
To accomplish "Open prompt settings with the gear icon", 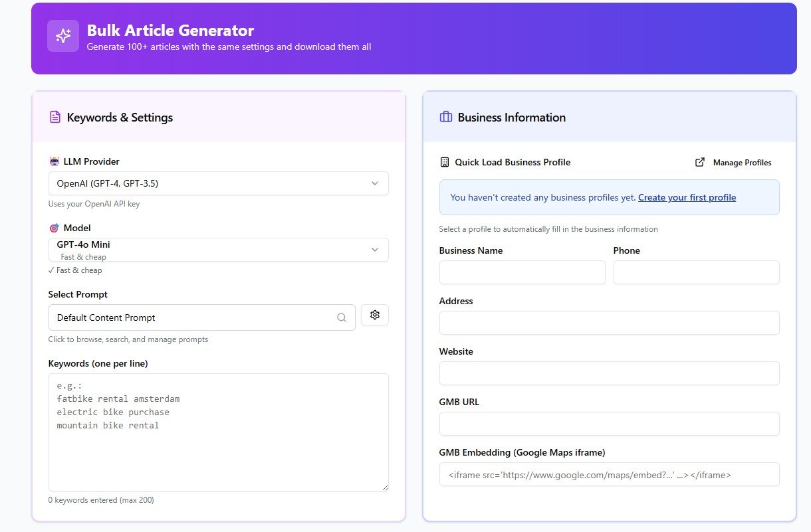I will (375, 315).
